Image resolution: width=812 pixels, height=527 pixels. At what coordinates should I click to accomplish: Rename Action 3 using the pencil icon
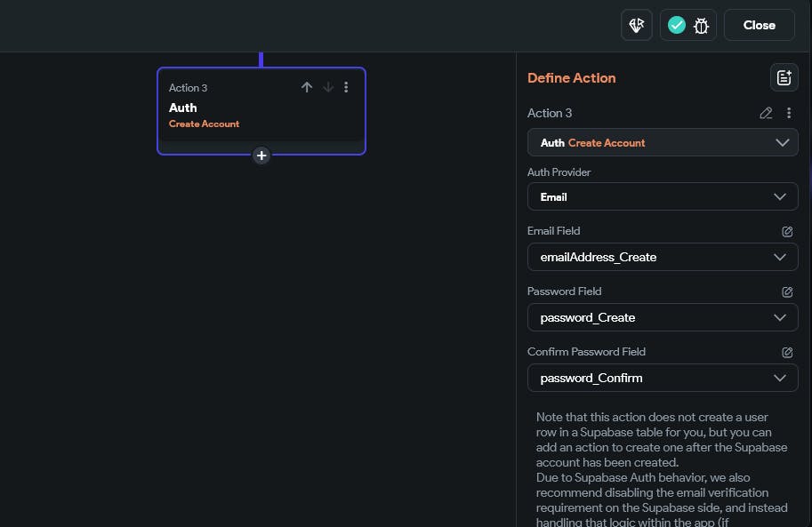[766, 113]
